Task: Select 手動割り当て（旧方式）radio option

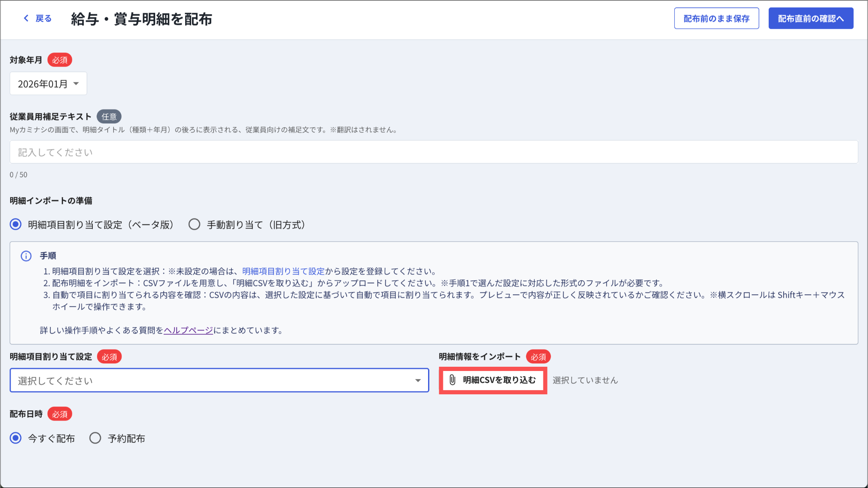Action: tap(195, 224)
